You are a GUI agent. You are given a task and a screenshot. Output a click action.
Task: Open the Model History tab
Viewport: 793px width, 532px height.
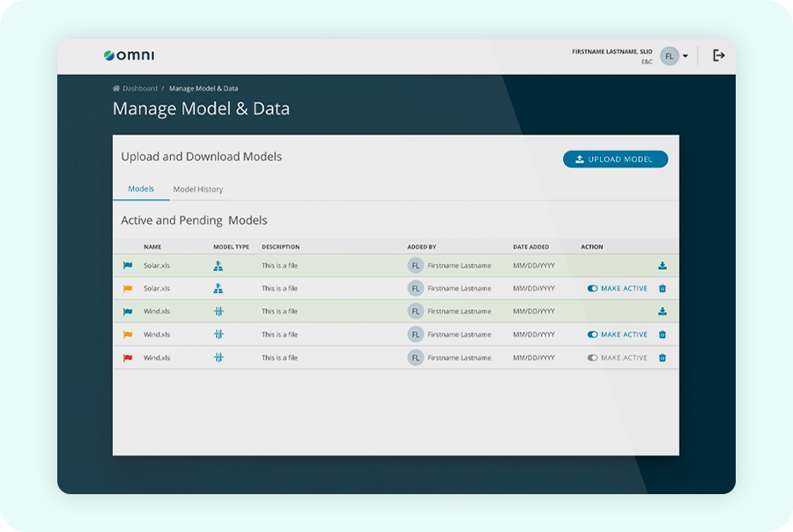tap(197, 189)
